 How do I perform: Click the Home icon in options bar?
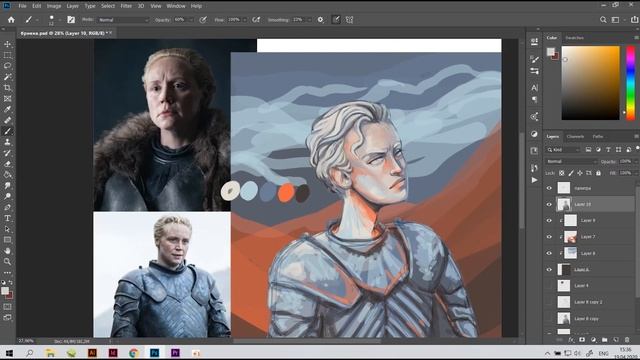coord(11,20)
